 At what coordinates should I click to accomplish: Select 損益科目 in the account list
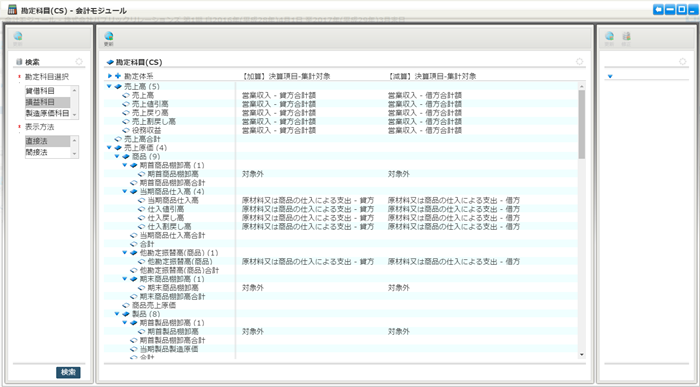click(47, 102)
